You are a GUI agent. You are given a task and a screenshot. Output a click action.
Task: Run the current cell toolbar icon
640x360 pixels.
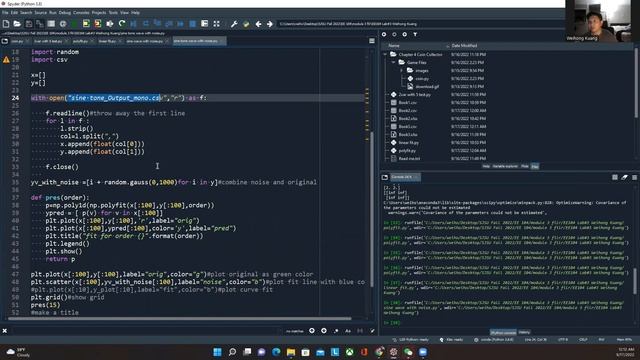coord(86,24)
